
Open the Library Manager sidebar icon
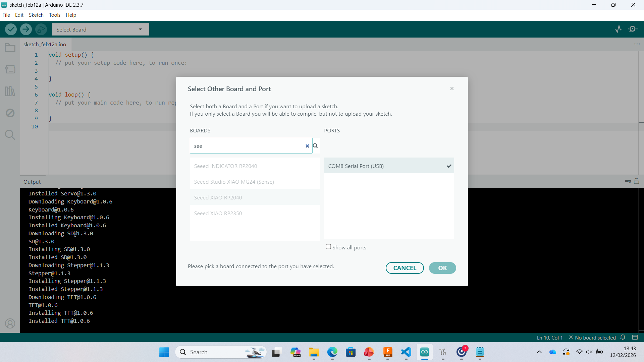coord(10,91)
